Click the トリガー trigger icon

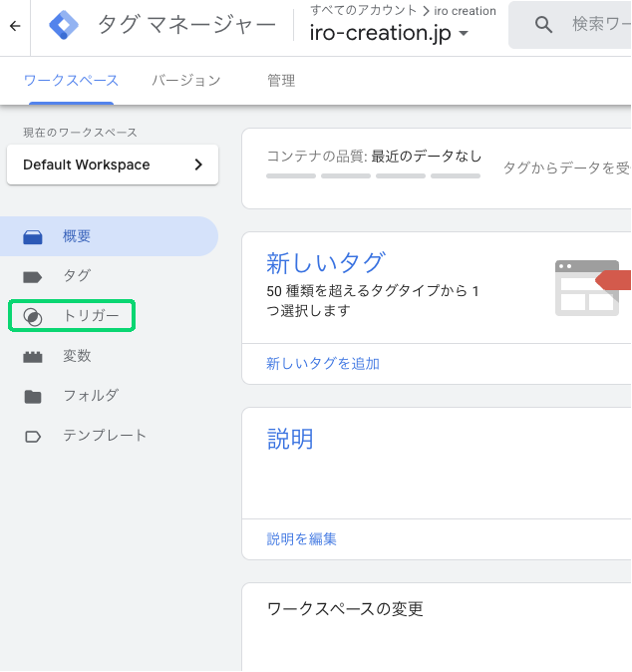(x=33, y=317)
